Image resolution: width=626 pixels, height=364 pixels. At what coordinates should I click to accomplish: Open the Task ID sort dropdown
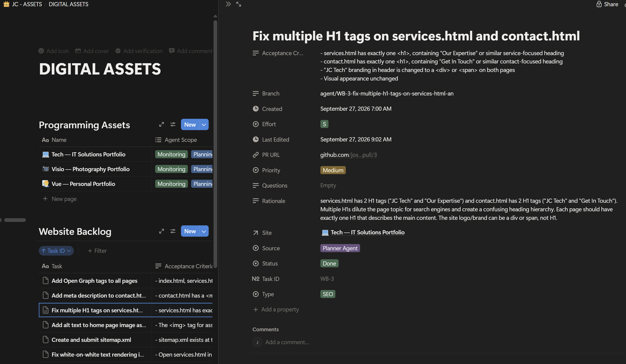click(x=56, y=251)
